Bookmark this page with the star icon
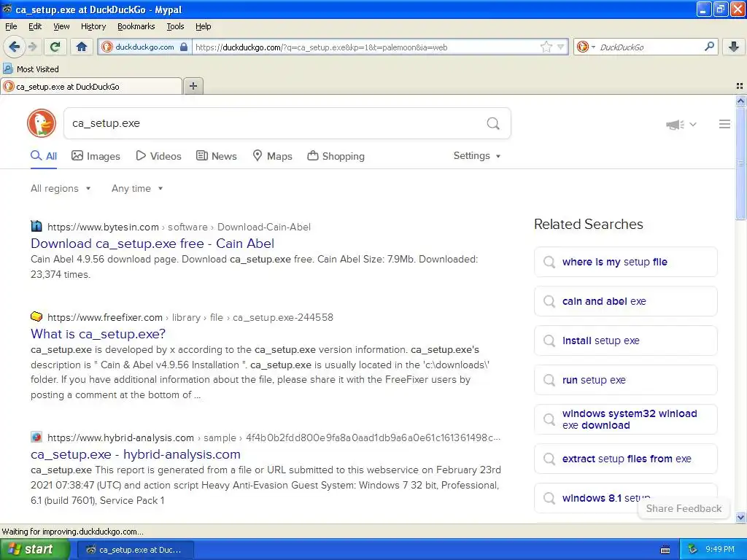 (546, 47)
